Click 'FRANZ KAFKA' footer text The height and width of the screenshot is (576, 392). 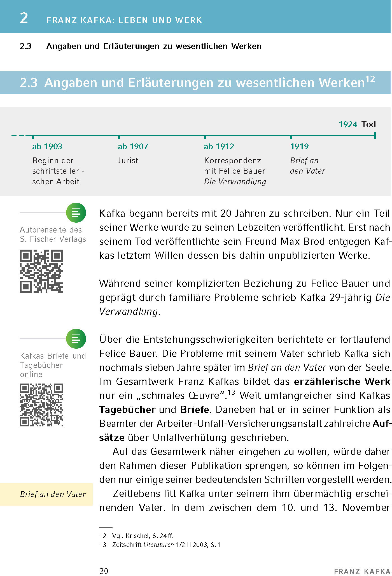pos(362,572)
